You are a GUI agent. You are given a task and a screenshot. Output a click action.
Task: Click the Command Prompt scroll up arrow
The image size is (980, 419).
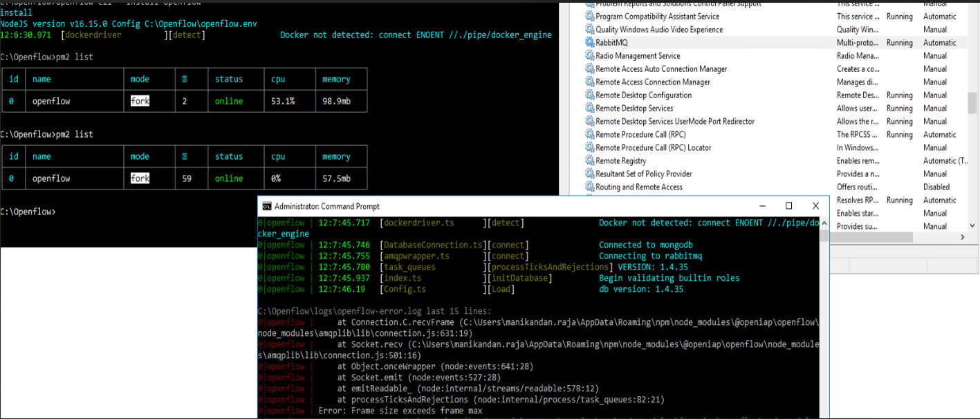click(823, 223)
